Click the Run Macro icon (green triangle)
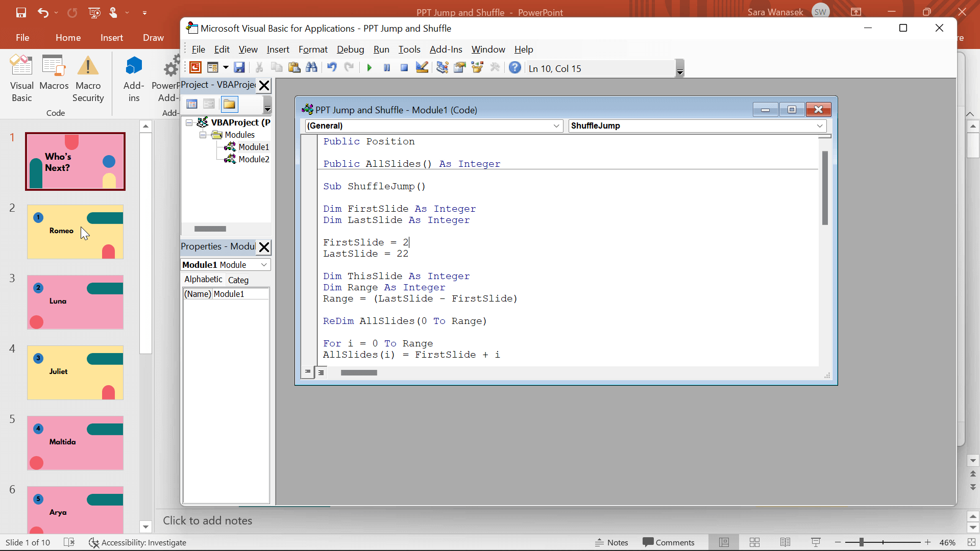The image size is (980, 551). click(369, 68)
